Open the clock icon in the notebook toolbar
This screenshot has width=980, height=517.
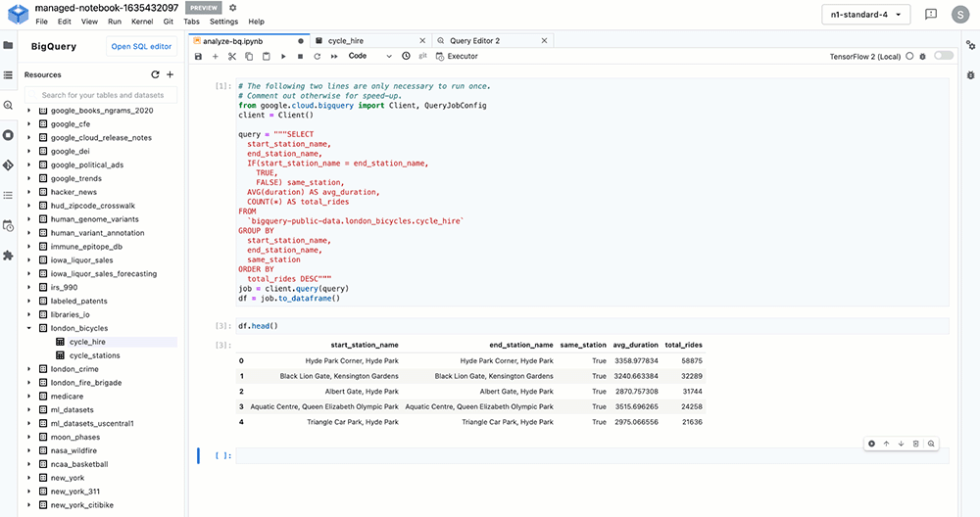[x=407, y=56]
